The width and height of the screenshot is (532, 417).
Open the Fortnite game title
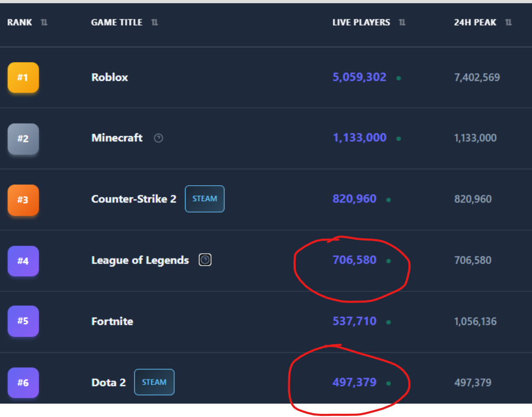112,321
